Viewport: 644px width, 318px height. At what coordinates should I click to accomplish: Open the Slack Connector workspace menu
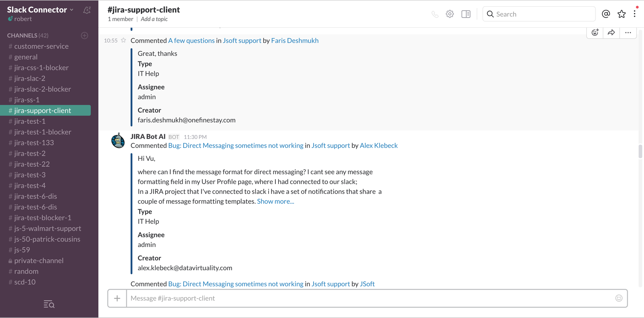(x=40, y=10)
